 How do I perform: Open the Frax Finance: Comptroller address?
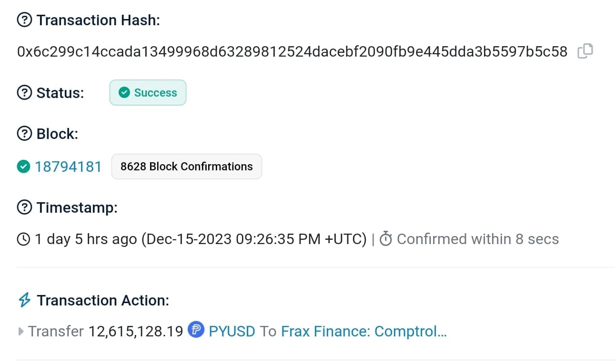coord(363,331)
